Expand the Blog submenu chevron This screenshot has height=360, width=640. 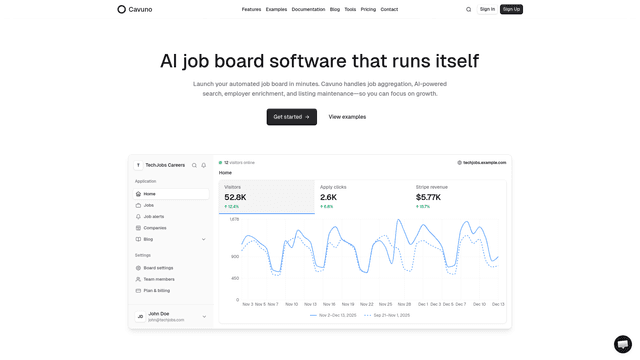coord(204,239)
